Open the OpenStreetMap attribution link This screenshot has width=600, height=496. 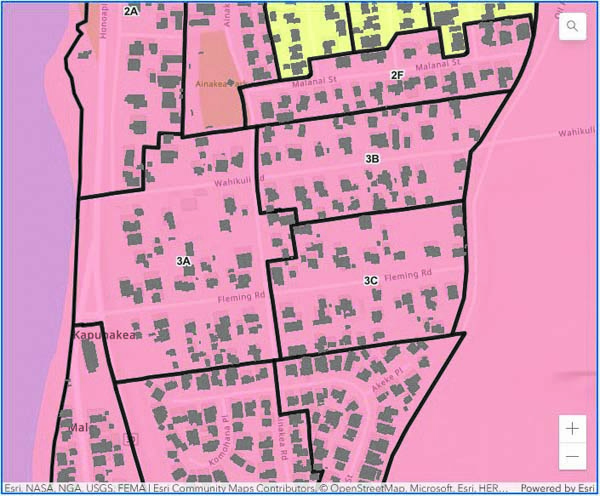(366, 488)
